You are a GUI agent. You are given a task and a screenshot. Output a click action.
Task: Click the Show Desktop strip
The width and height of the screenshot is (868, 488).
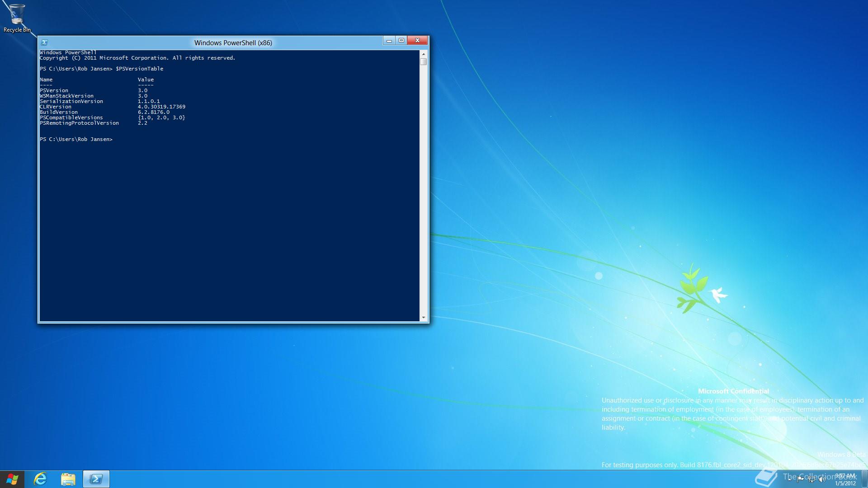point(864,479)
